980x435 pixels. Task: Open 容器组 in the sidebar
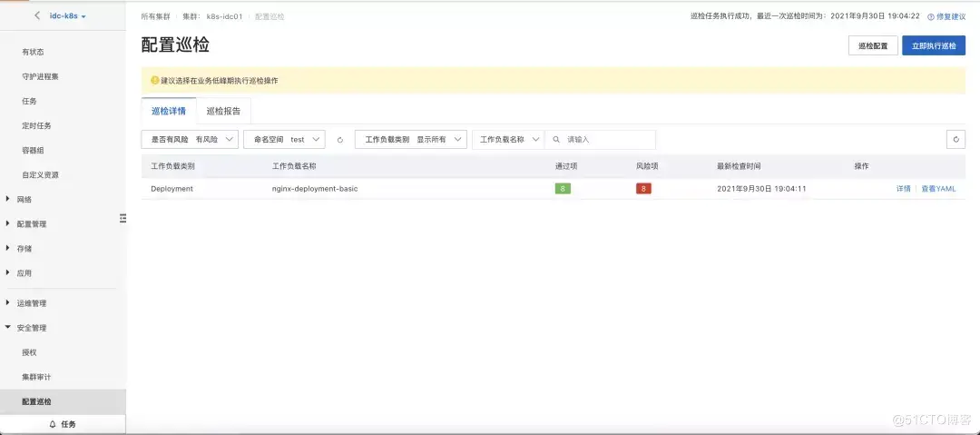(34, 150)
